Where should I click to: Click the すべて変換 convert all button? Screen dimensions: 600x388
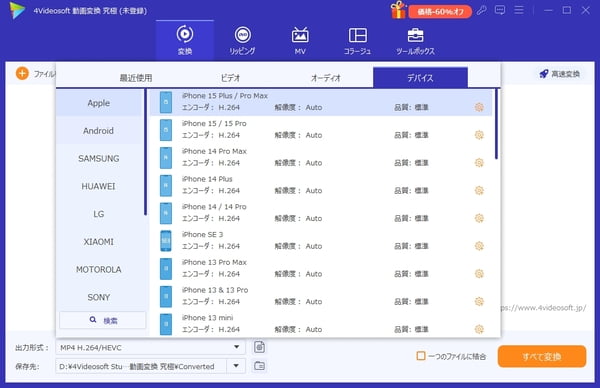pyautogui.click(x=542, y=357)
